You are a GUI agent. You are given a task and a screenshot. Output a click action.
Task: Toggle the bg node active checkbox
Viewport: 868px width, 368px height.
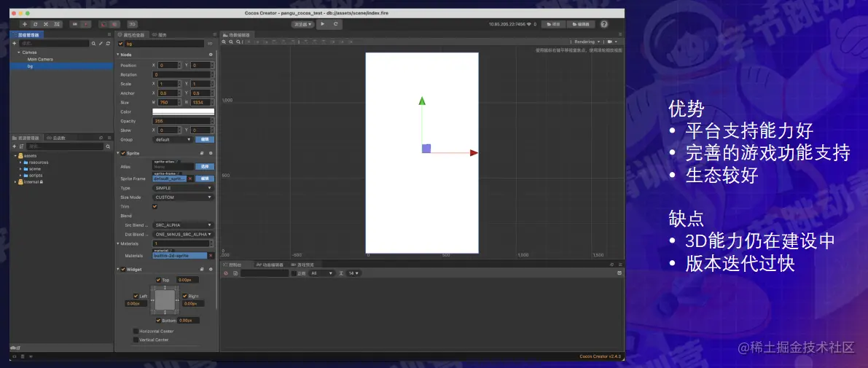(x=121, y=43)
